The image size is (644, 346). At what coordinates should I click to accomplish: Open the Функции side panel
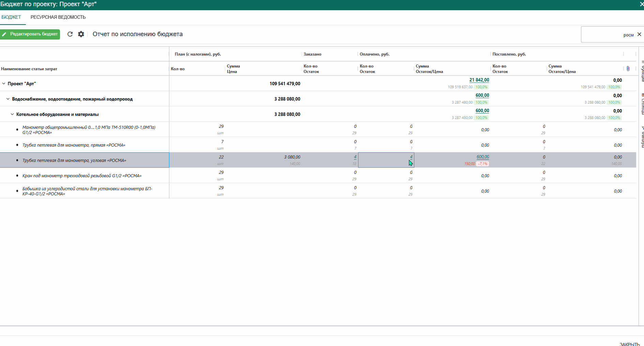tap(642, 71)
